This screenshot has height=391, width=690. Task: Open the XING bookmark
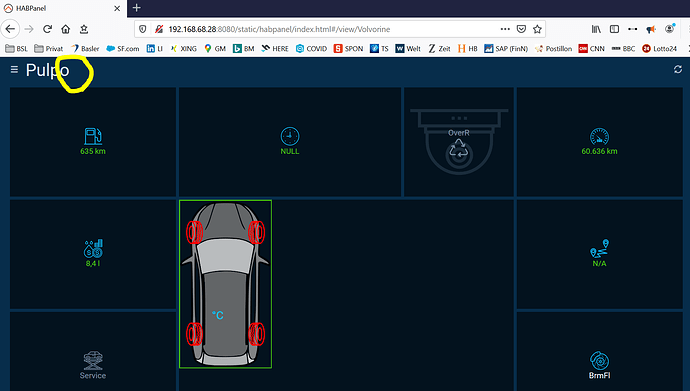(x=184, y=48)
